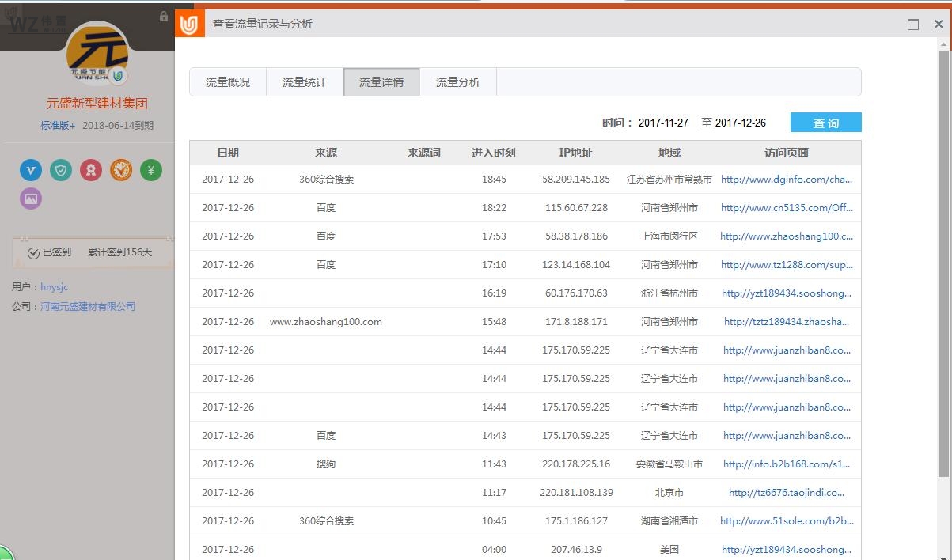The height and width of the screenshot is (560, 952).
Task: Click the company logo avatar
Action: pyautogui.click(x=97, y=55)
